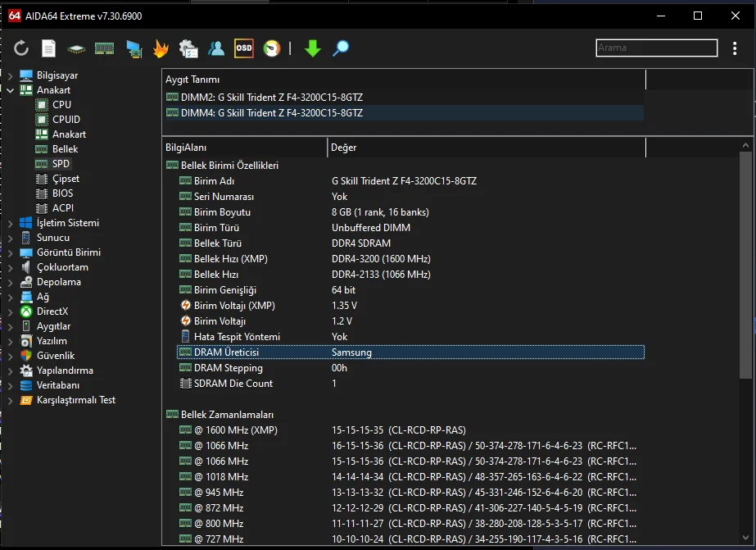Select the DRAM Stepping row
Viewport: 756px width, 550px height.
411,368
